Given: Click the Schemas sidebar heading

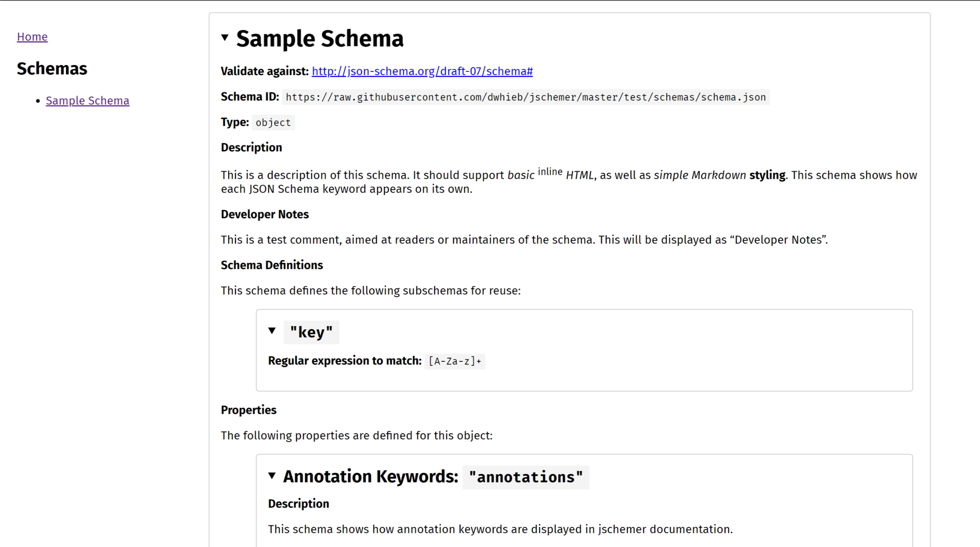Looking at the screenshot, I should [x=52, y=69].
